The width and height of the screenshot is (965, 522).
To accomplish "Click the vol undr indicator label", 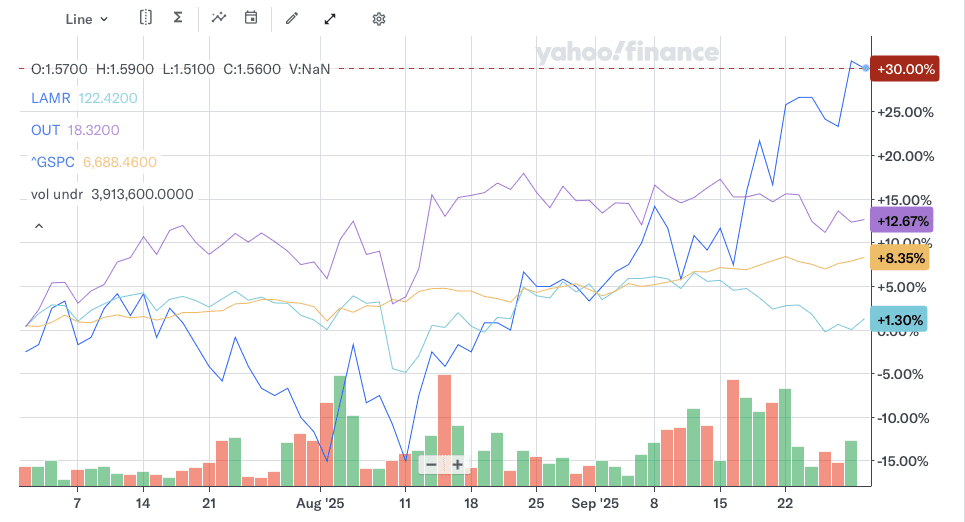I will click(x=57, y=194).
